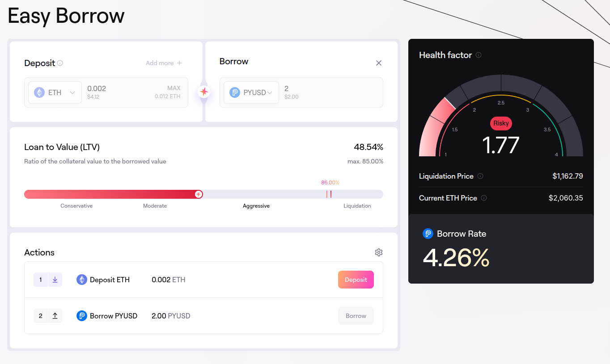Click the upload arrow icon for step 2
610x364 pixels.
click(55, 316)
